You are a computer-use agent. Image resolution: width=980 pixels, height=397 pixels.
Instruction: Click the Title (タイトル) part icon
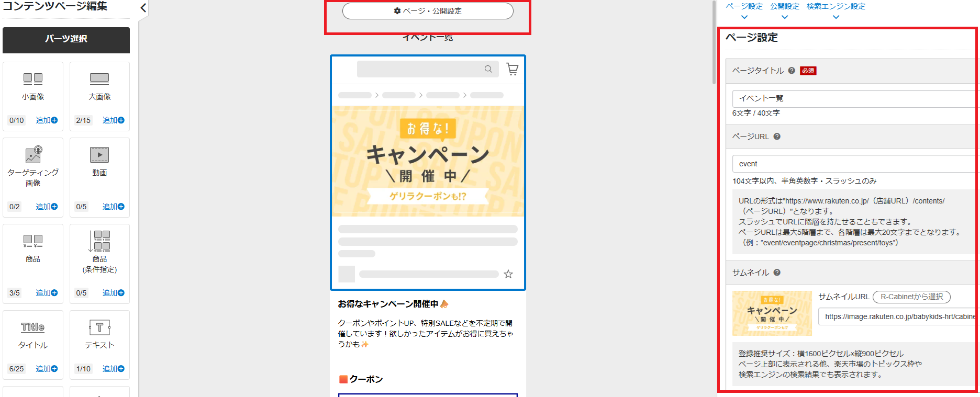click(x=33, y=327)
